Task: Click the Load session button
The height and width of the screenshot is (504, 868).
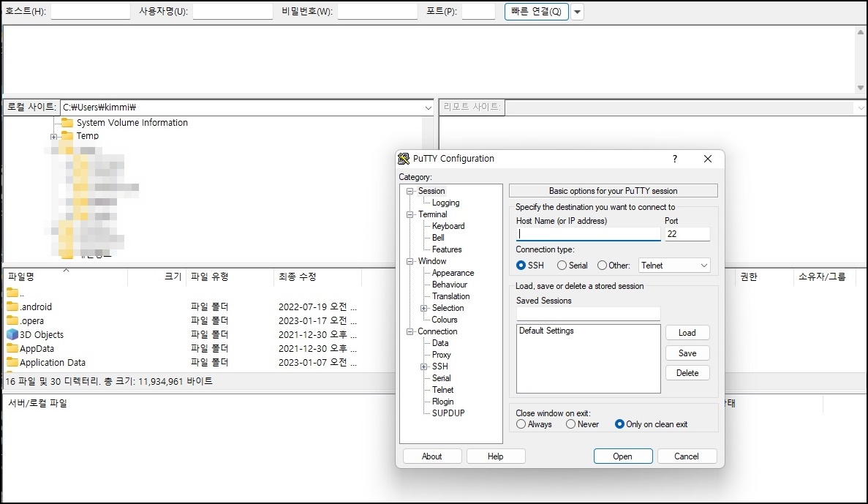Action: 687,333
